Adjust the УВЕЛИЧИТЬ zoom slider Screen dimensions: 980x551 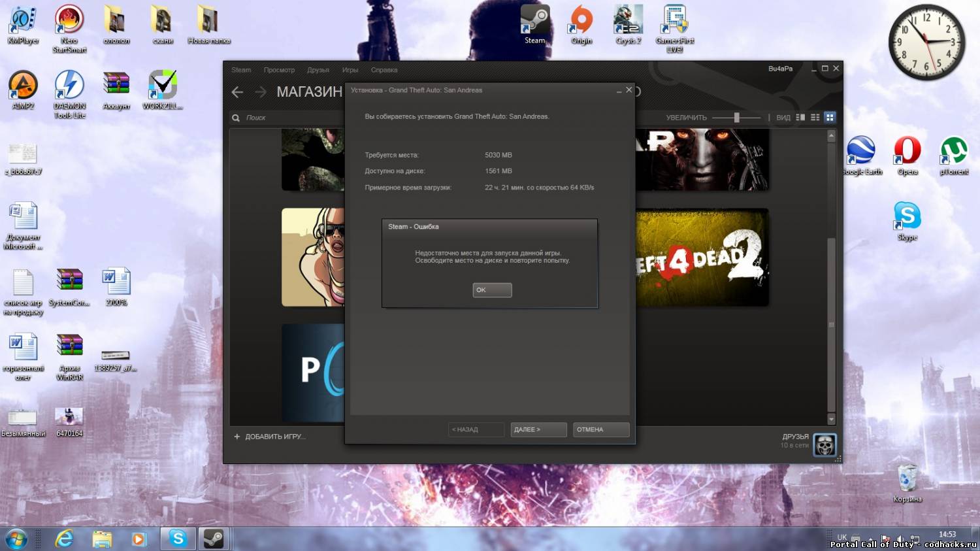736,118
